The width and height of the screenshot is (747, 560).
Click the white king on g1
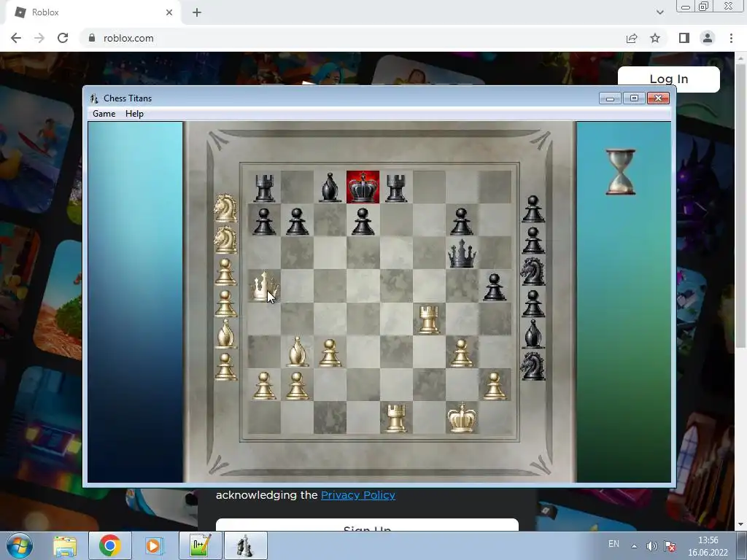tap(462, 418)
